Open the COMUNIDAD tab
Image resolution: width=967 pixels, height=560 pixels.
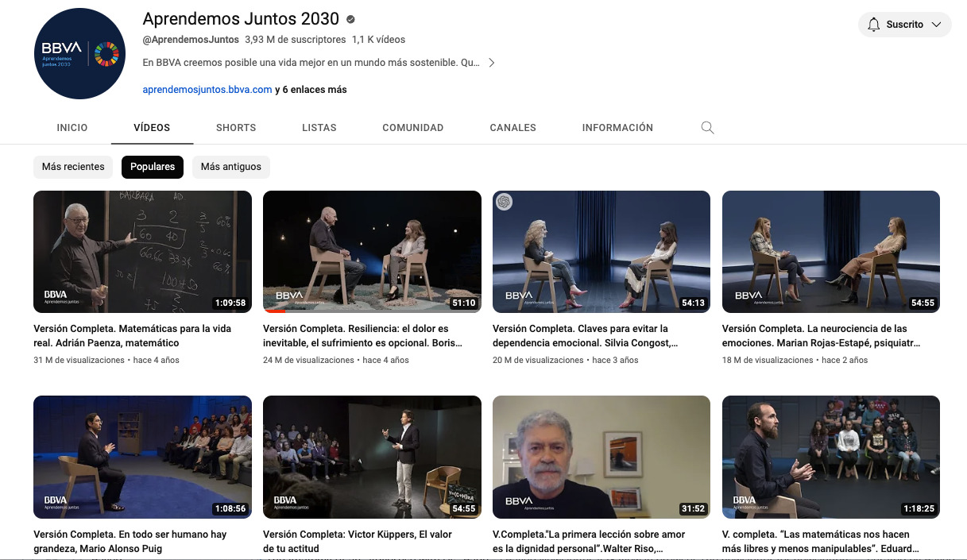412,127
